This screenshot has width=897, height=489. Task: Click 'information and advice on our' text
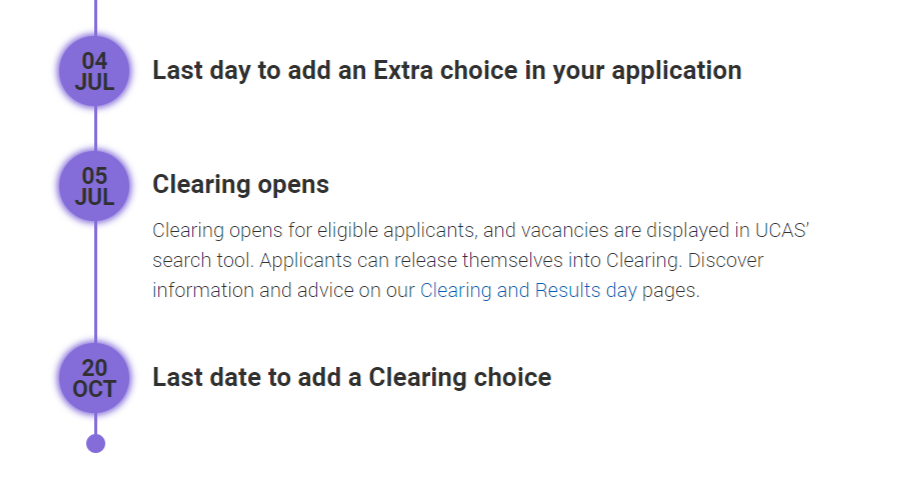(x=283, y=291)
